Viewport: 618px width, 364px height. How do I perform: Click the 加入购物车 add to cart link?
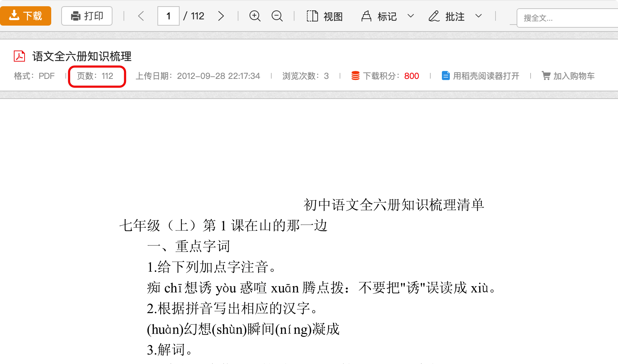568,76
